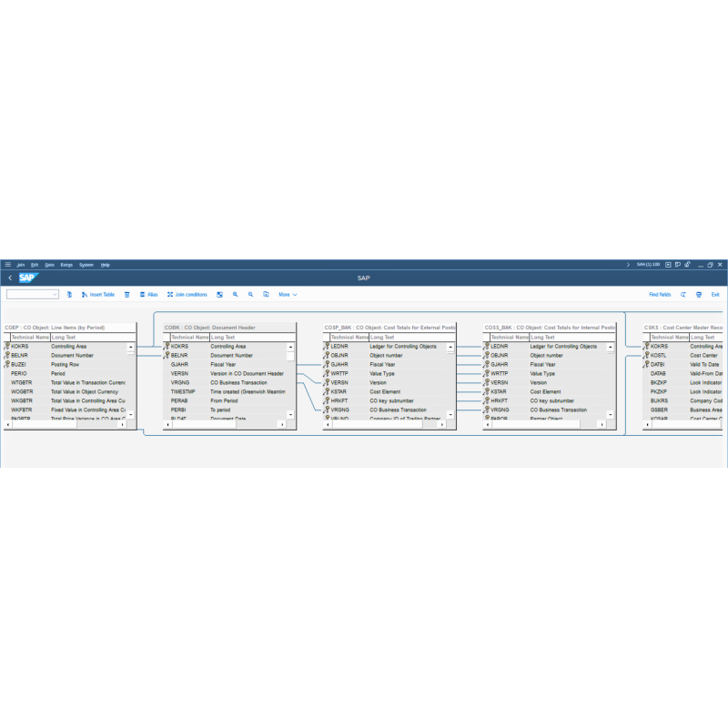The width and height of the screenshot is (728, 728).
Task: Click the back arrow icon
Action: tap(10, 278)
